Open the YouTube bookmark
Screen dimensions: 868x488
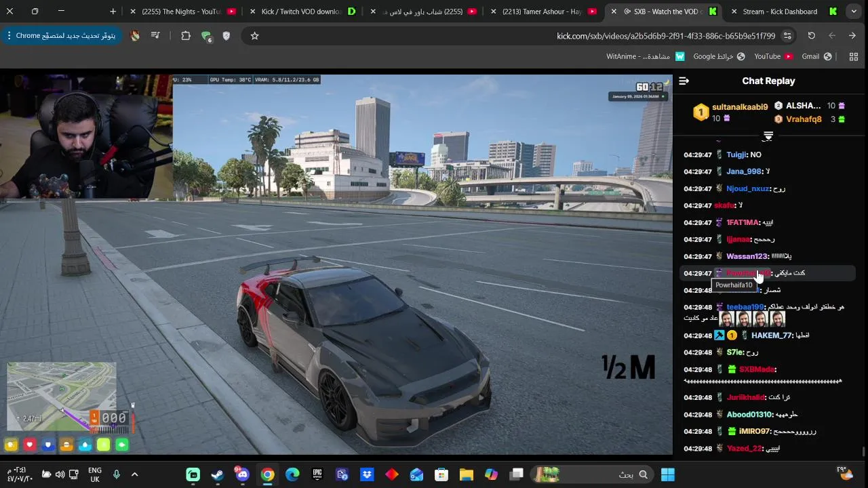[774, 57]
